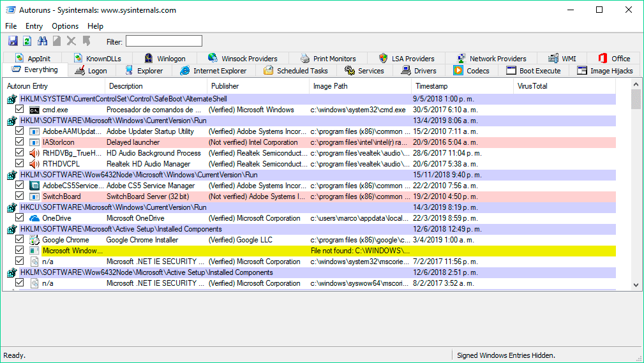Screen dimensions: 644x363
Task: Click the AdobeAAMUpdat entry icon
Action: click(34, 131)
